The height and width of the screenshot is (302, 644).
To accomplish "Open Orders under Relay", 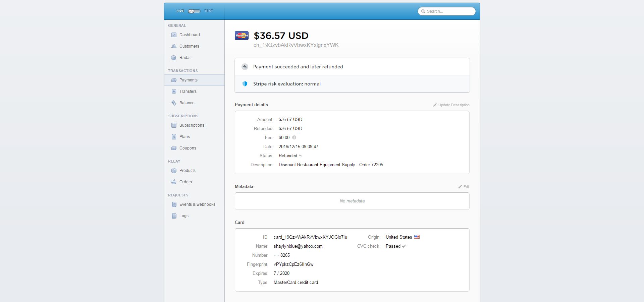I will (x=185, y=182).
